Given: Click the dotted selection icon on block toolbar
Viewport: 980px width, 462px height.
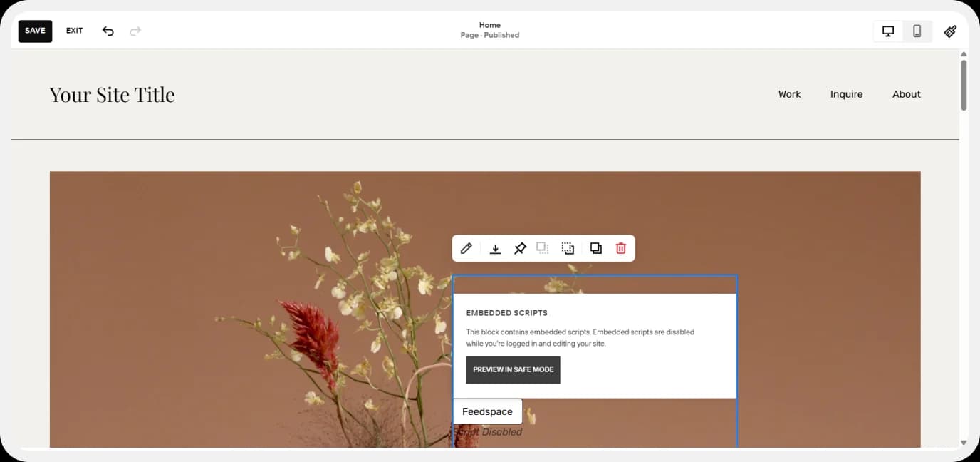Looking at the screenshot, I should (x=568, y=248).
